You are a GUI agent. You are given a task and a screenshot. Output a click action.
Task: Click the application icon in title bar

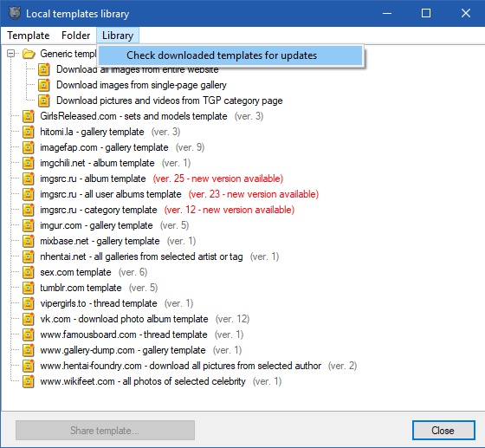pyautogui.click(x=14, y=13)
